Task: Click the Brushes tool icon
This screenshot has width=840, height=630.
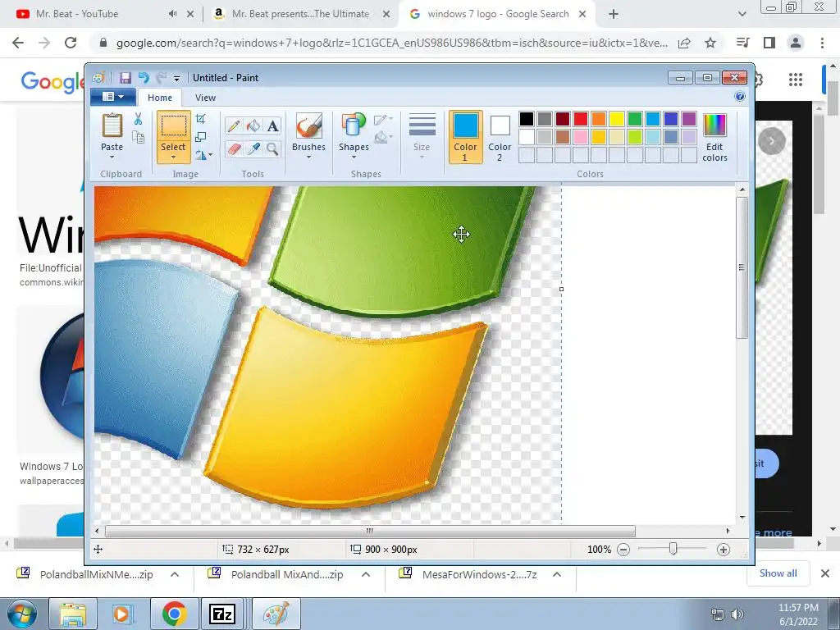Action: point(309,126)
